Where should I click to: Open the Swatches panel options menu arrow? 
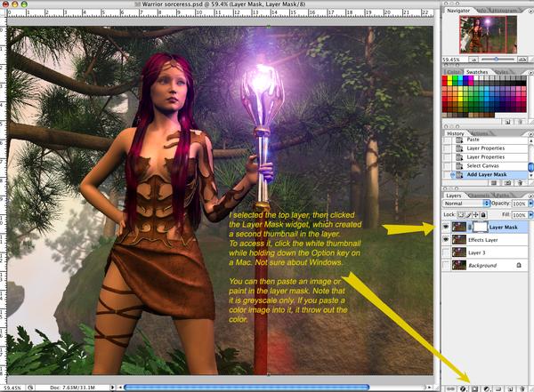pos(530,72)
